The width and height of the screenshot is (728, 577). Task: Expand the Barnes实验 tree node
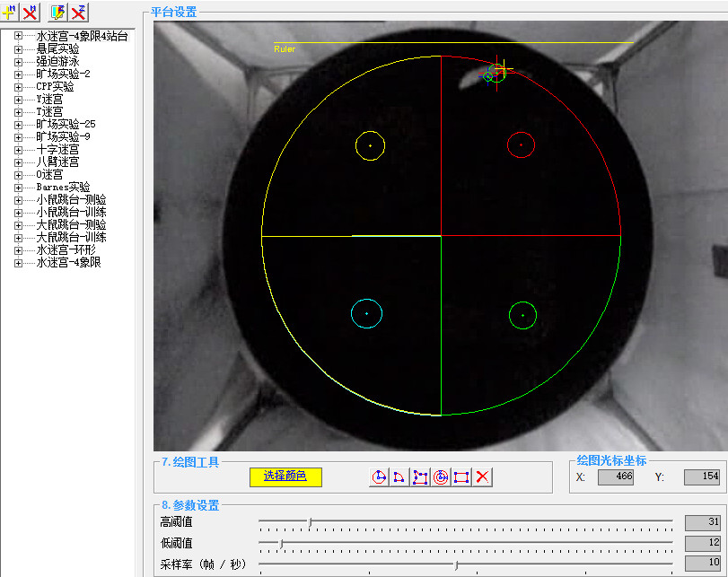point(18,187)
